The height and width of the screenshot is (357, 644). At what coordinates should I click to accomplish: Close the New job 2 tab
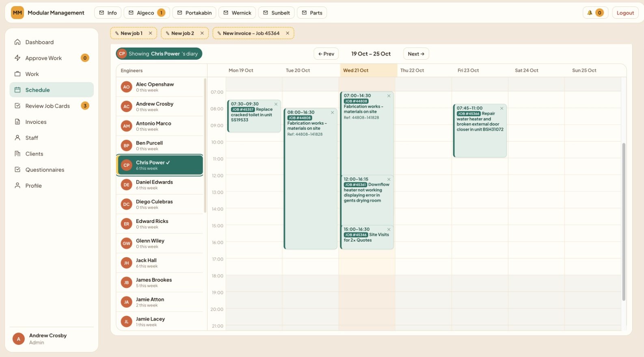click(x=202, y=33)
